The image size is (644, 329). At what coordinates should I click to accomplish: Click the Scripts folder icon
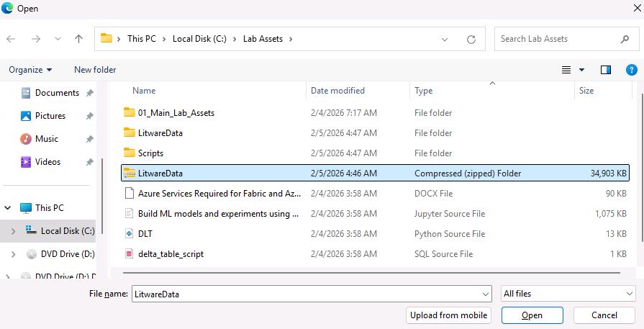click(x=130, y=153)
